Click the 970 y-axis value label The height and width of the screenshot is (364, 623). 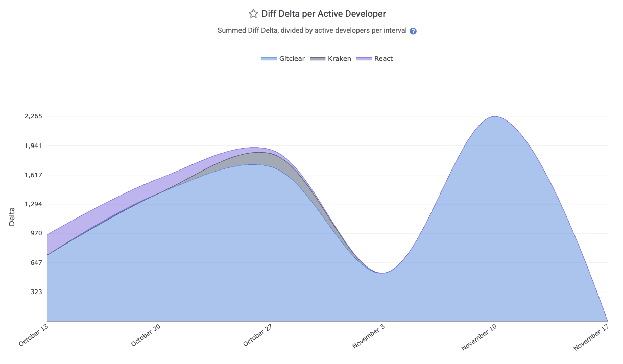coord(36,233)
